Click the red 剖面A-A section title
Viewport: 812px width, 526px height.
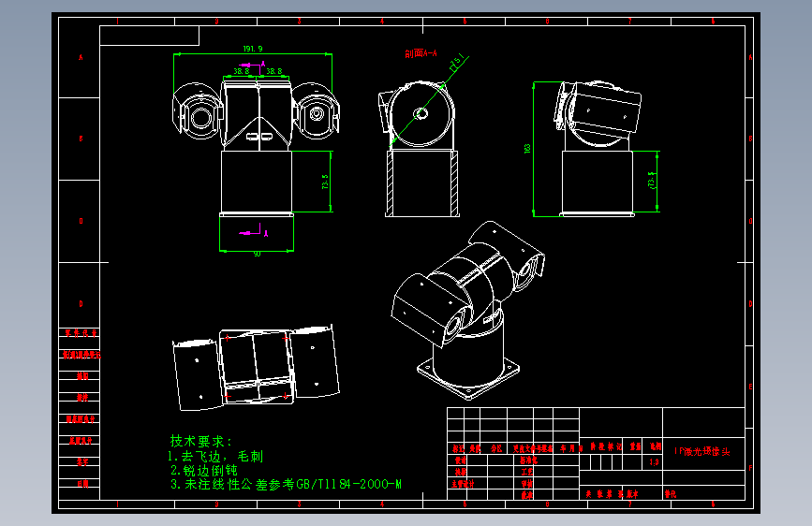click(x=421, y=53)
